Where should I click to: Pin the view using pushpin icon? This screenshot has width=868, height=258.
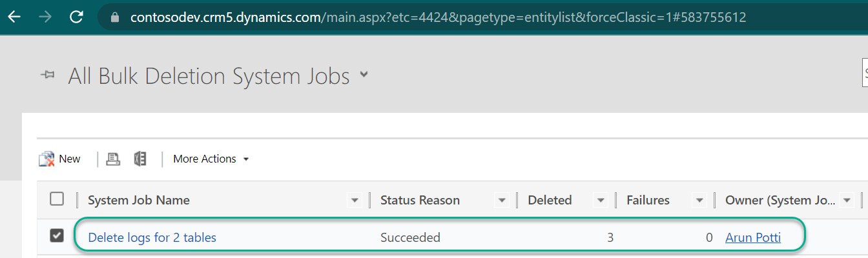[47, 75]
